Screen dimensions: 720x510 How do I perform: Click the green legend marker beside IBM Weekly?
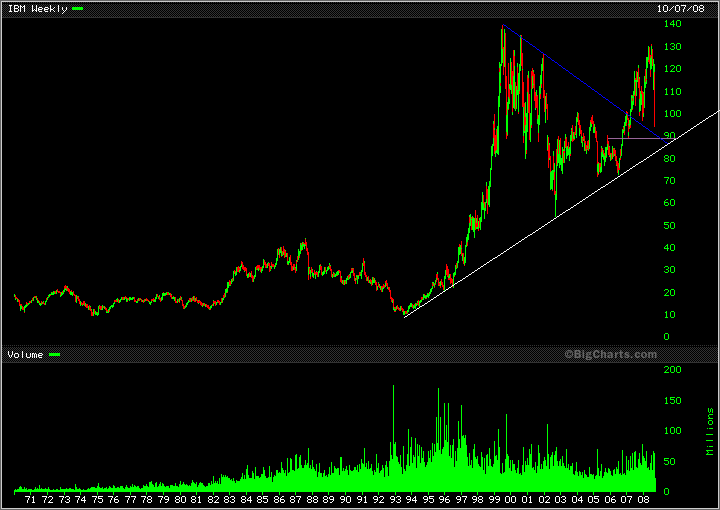[77, 9]
